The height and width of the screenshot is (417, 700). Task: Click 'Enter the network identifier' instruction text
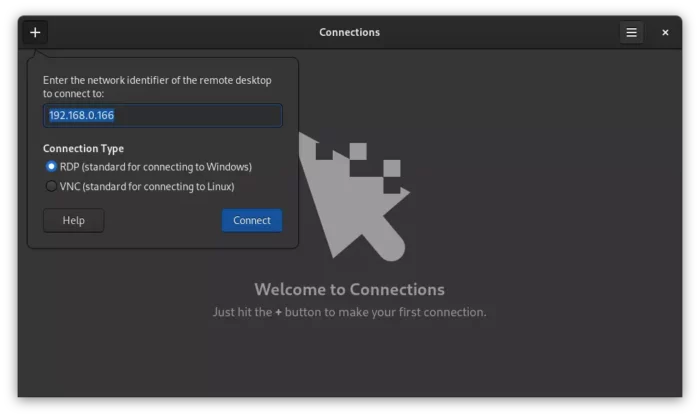157,87
